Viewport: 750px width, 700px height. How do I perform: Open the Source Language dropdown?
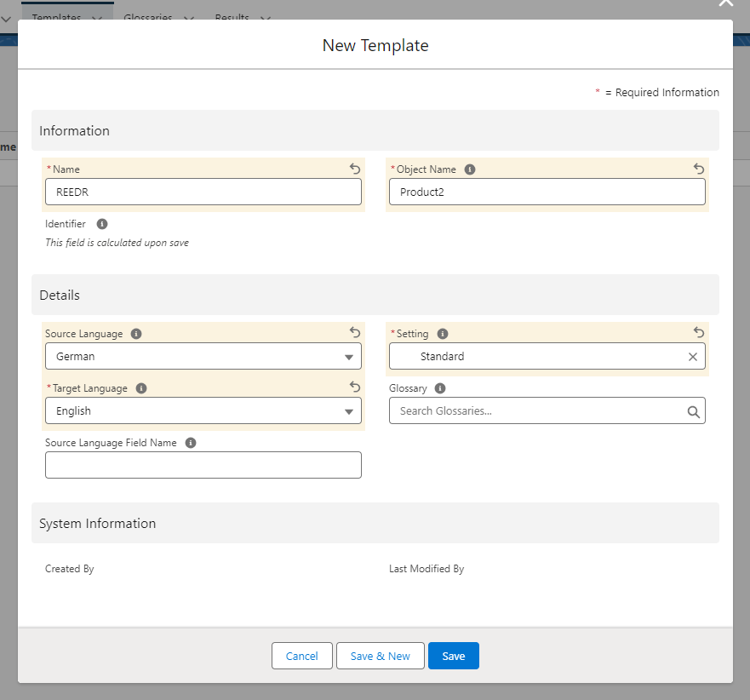[x=203, y=356]
